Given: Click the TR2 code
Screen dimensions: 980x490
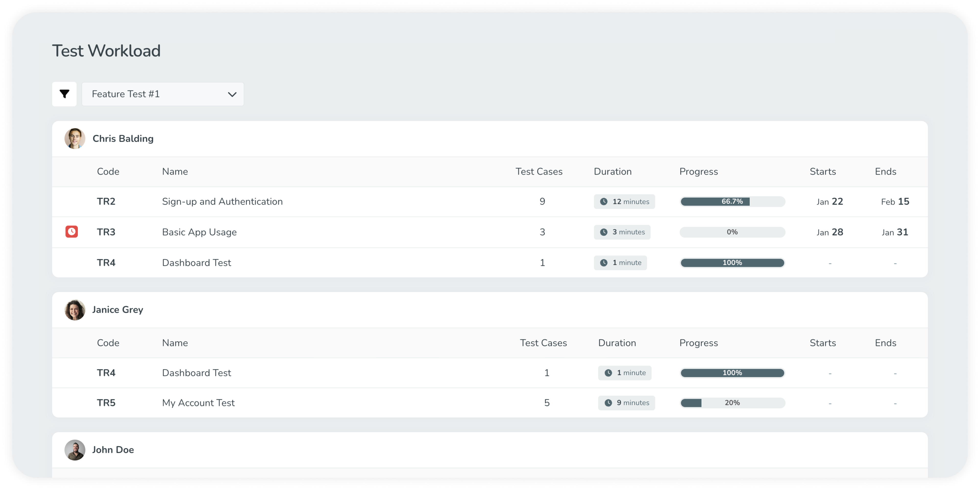Looking at the screenshot, I should [106, 202].
